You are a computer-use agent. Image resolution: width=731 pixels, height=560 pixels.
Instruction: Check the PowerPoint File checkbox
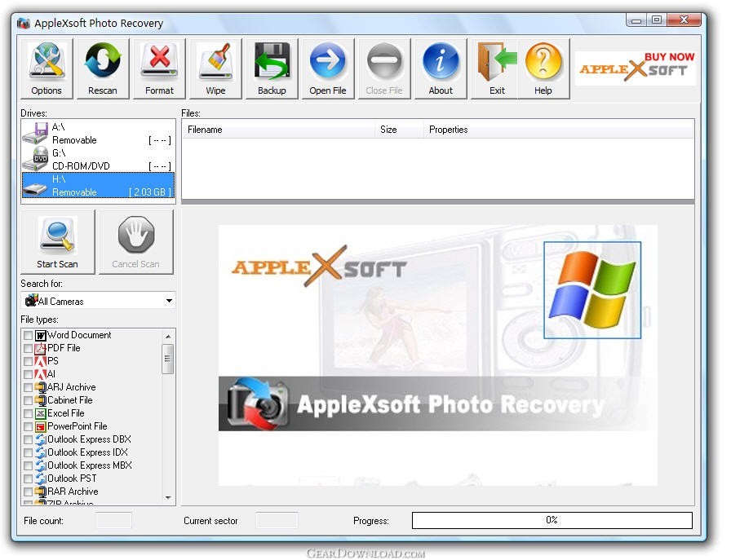28,427
